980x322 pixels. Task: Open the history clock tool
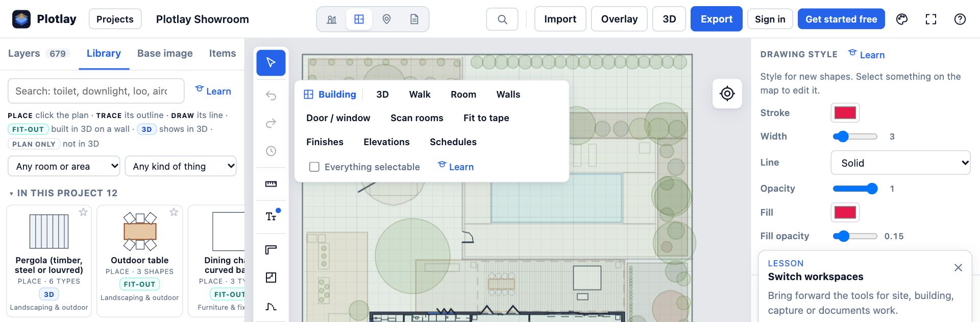click(271, 151)
